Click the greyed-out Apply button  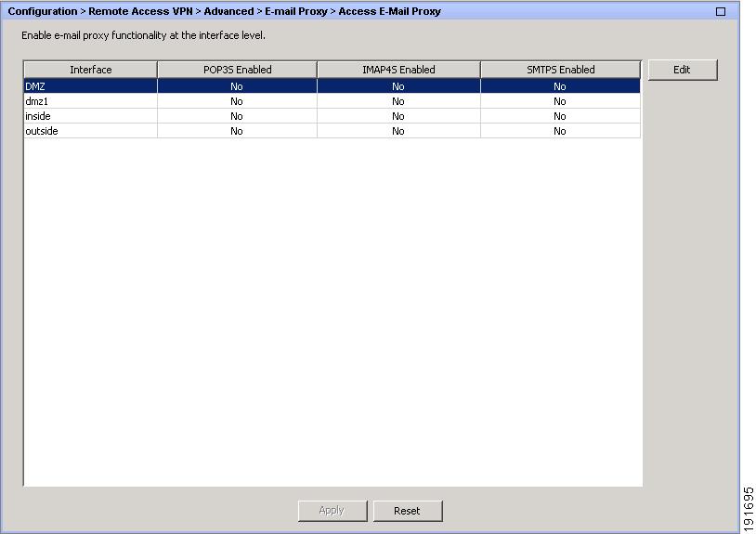pyautogui.click(x=332, y=511)
